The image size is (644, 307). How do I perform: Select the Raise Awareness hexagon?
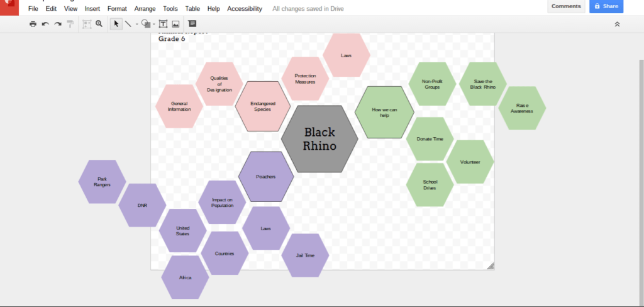coord(522,108)
